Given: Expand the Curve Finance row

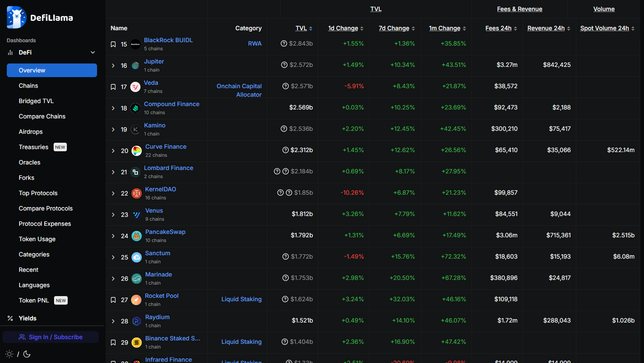Looking at the screenshot, I should (113, 151).
